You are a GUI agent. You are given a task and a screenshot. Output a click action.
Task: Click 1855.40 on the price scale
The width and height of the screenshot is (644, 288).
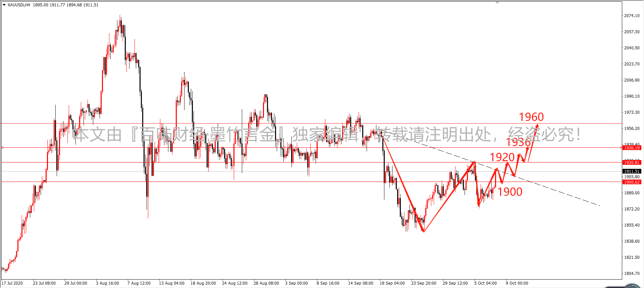pyautogui.click(x=632, y=225)
